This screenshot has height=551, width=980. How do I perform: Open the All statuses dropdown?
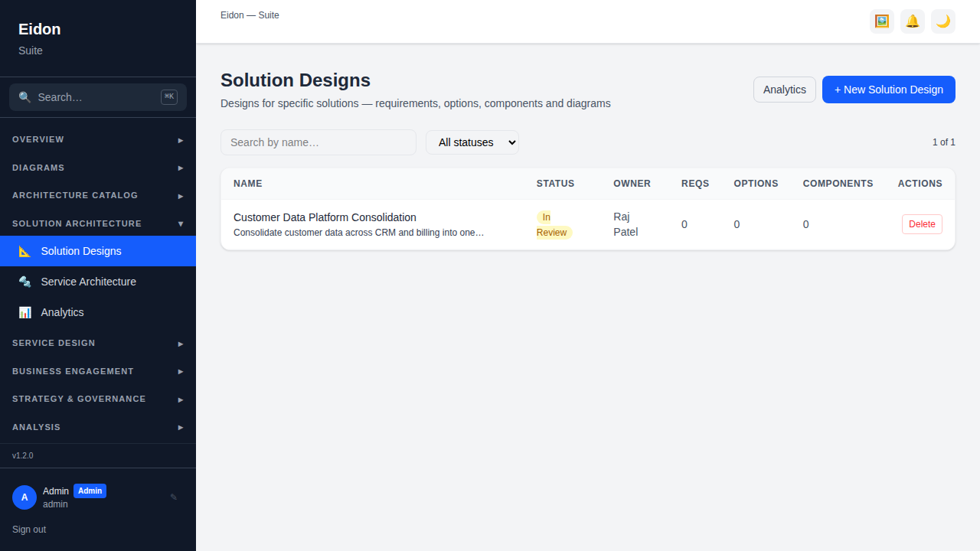pyautogui.click(x=472, y=142)
